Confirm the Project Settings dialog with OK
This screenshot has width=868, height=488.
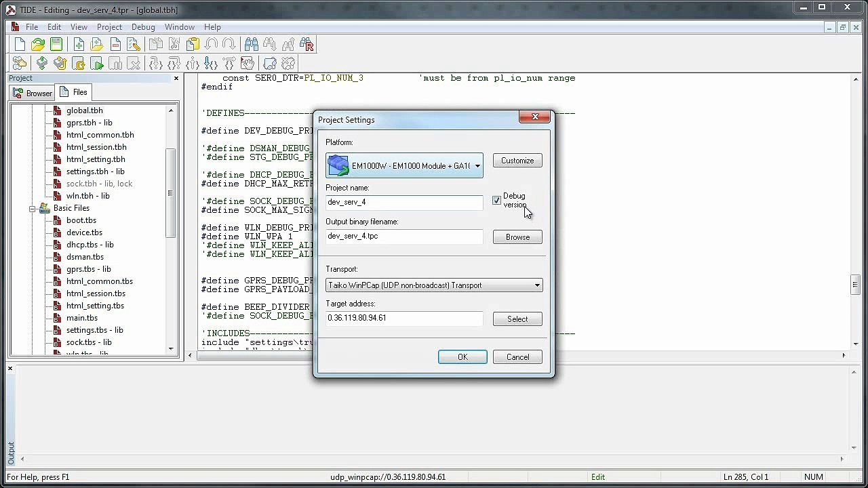(462, 357)
